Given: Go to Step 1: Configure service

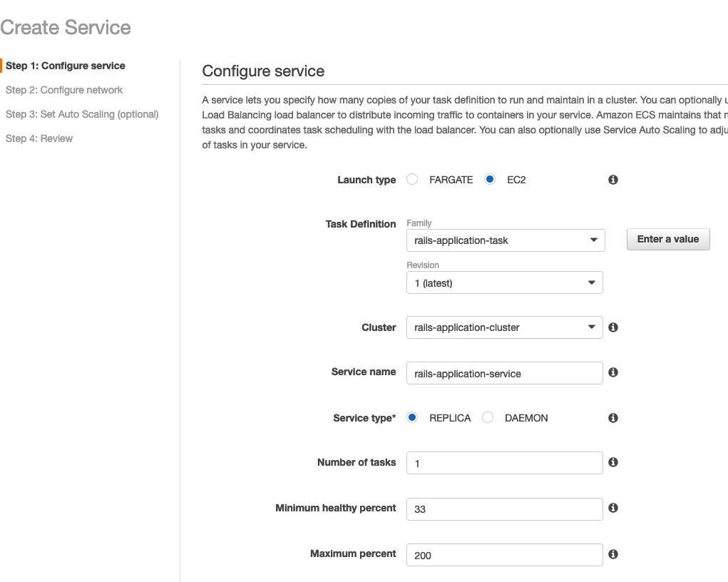Looking at the screenshot, I should [66, 66].
